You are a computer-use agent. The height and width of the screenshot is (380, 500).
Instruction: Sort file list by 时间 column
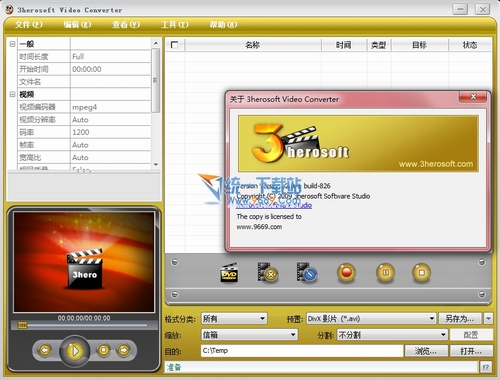344,45
